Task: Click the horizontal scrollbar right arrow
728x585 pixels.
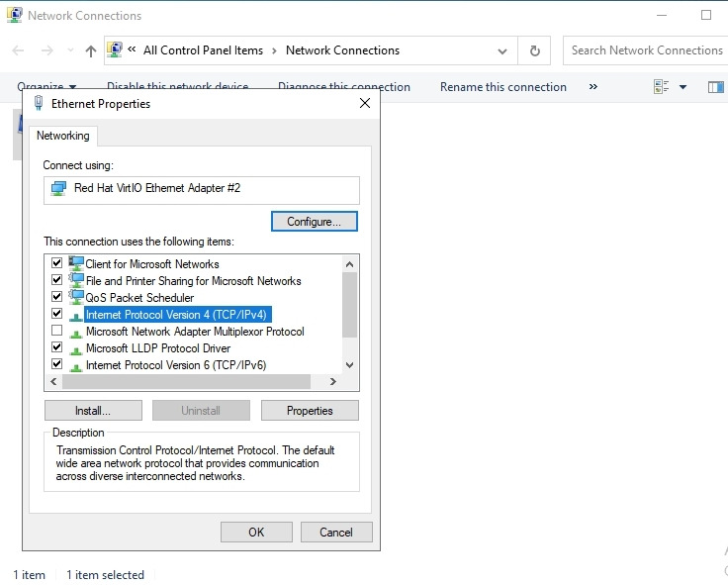Action: coord(333,381)
